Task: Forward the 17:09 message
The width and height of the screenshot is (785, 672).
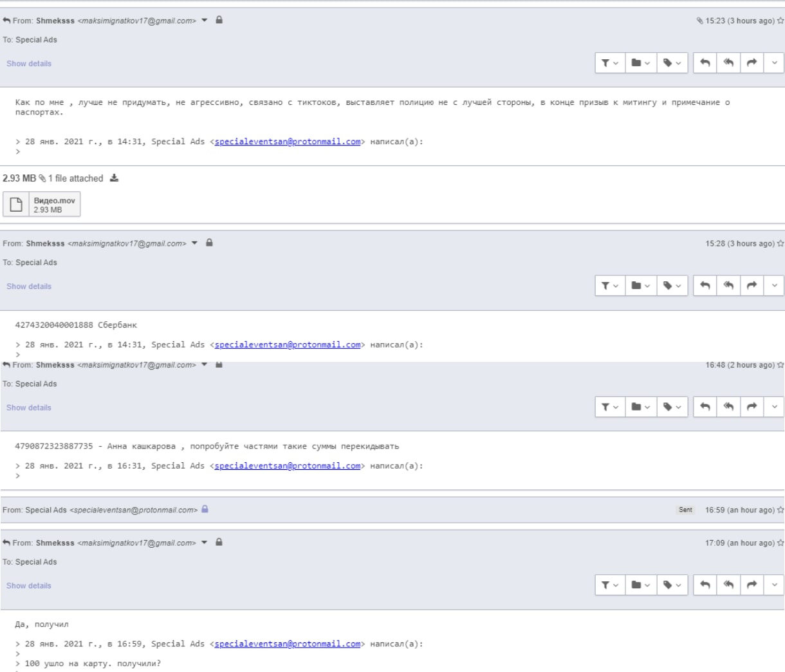Action: click(x=752, y=585)
